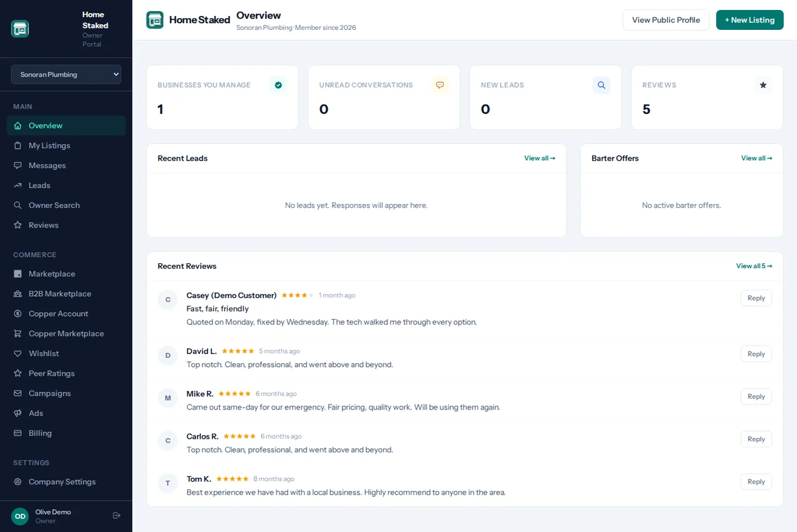The image size is (797, 532).
Task: Reply to Mike R.'s review
Action: [x=756, y=396]
